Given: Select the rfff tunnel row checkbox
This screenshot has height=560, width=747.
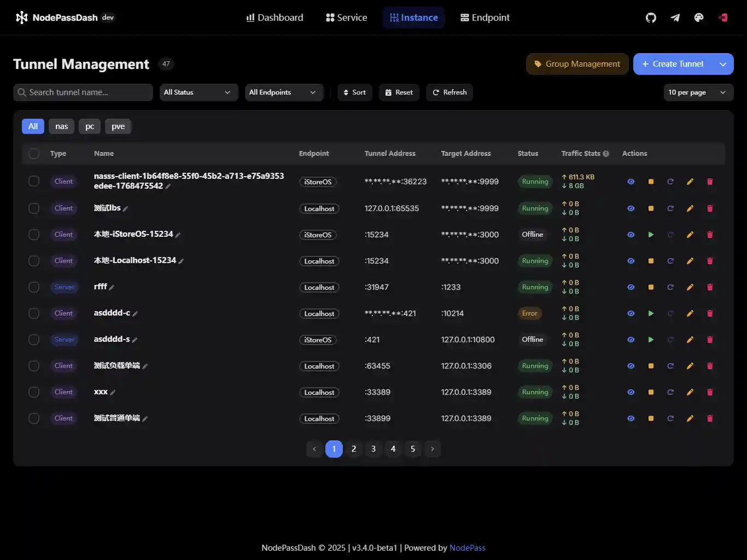Looking at the screenshot, I should (34, 287).
